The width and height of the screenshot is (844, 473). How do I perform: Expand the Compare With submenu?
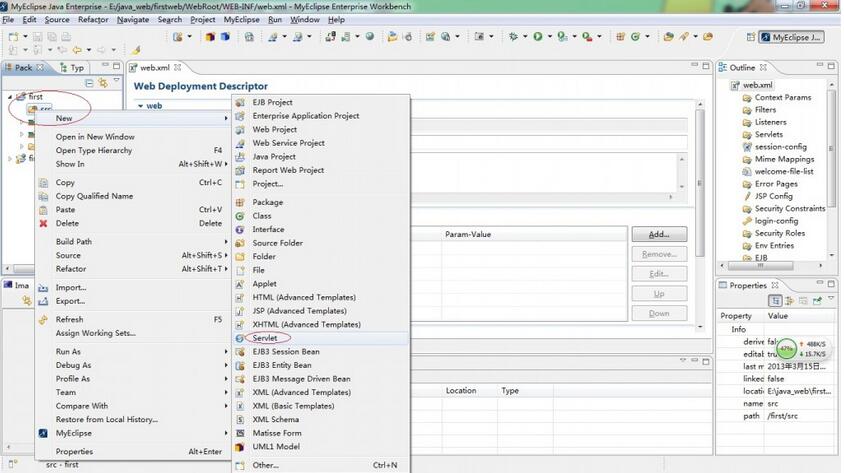(x=226, y=406)
